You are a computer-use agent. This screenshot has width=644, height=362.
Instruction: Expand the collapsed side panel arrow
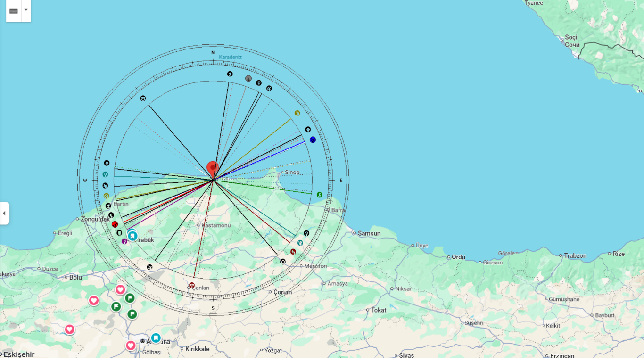tap(4, 213)
